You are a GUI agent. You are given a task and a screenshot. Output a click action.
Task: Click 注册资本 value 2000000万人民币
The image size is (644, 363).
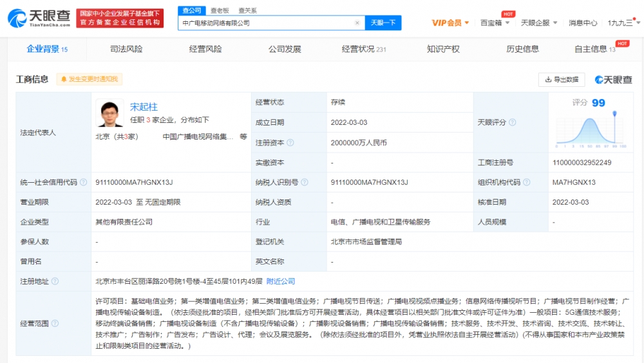coord(359,143)
